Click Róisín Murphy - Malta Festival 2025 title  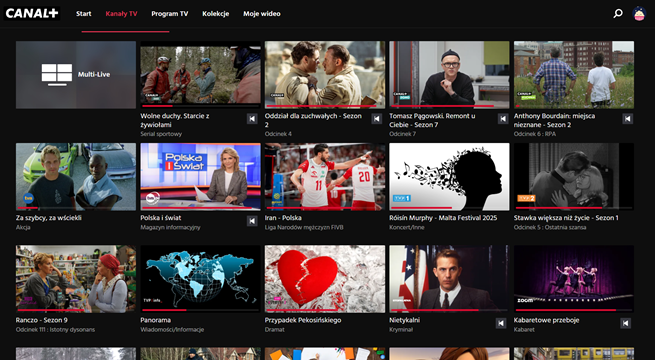[443, 218]
